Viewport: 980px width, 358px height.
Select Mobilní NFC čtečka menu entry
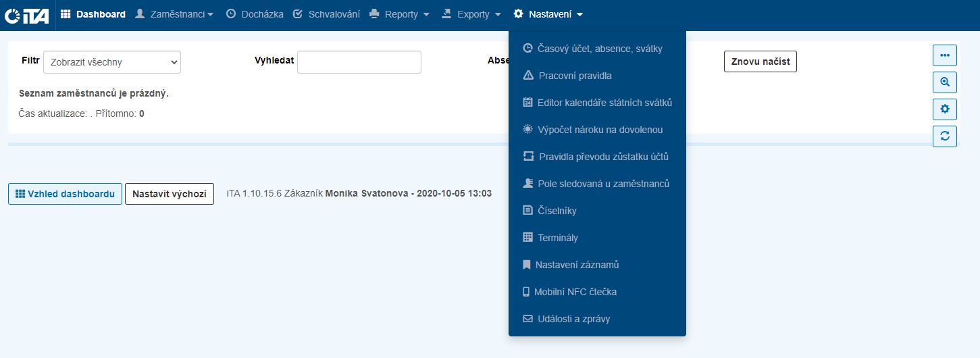[x=575, y=292]
